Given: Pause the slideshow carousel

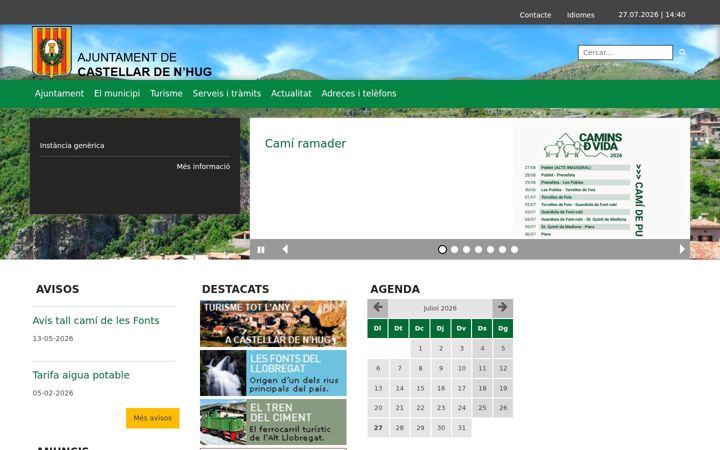Looking at the screenshot, I should click(x=261, y=249).
